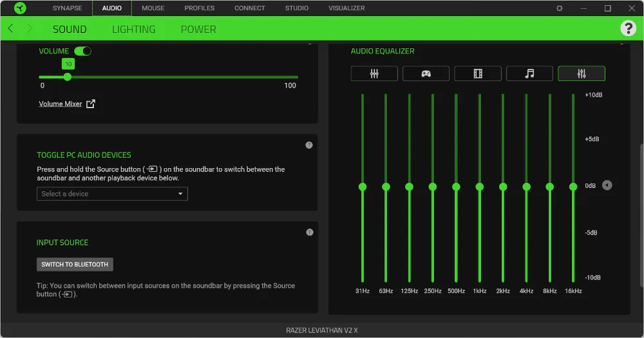The width and height of the screenshot is (644, 338).
Task: Click the 250Hz equalizer slider handle
Action: (x=433, y=187)
